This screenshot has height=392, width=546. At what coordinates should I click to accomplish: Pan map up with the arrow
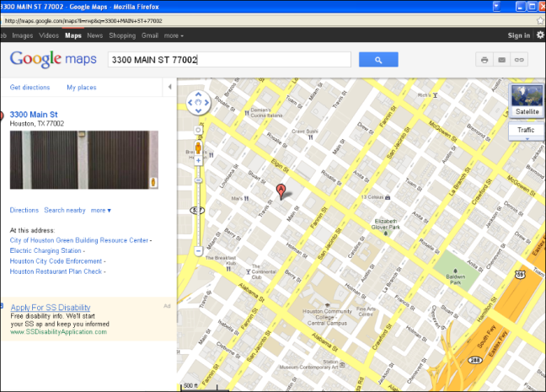(199, 94)
